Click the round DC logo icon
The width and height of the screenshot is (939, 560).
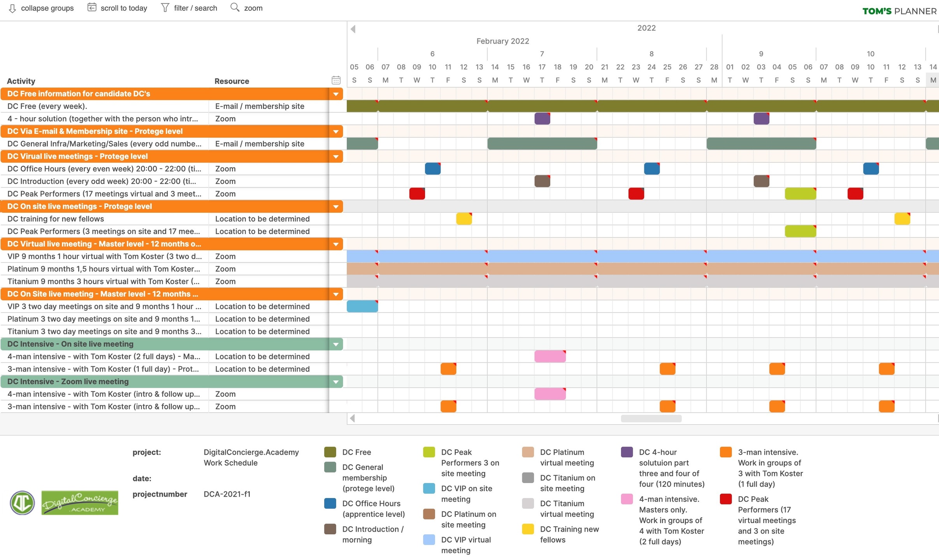click(x=22, y=503)
